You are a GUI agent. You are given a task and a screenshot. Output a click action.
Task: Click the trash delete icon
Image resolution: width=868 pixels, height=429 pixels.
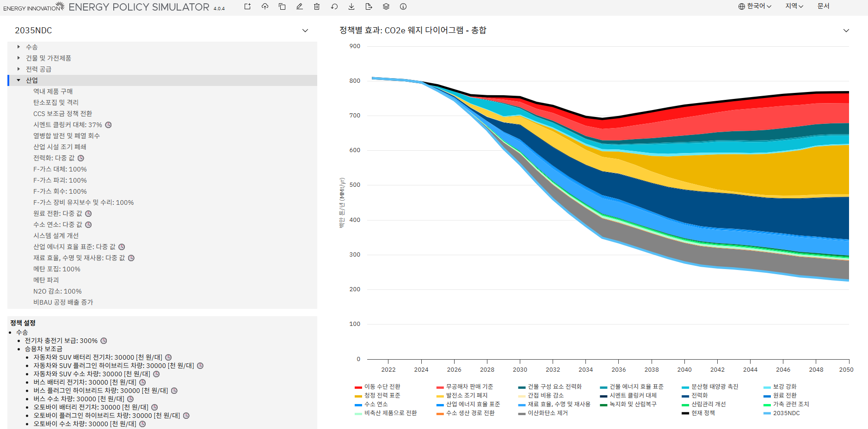(x=317, y=6)
